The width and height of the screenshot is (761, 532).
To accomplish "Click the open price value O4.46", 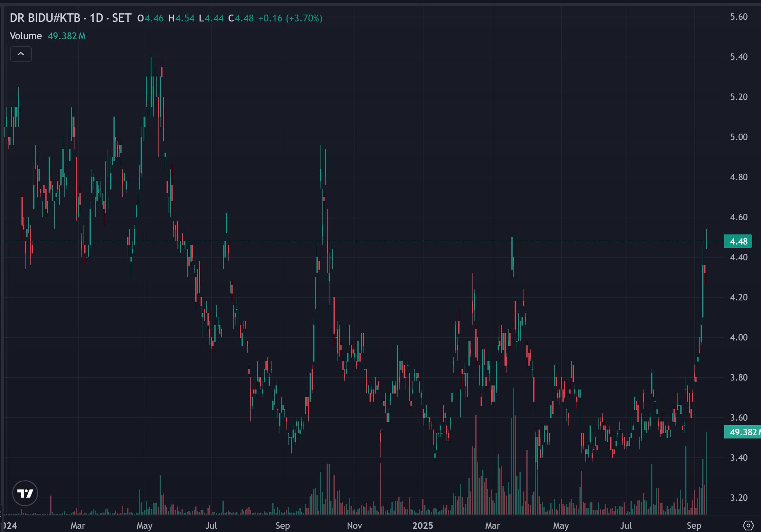I will click(150, 18).
